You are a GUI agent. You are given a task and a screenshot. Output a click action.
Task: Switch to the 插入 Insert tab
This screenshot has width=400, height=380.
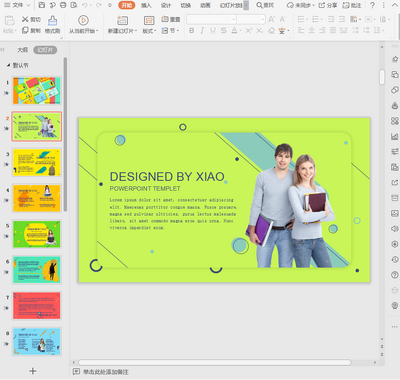(146, 5)
